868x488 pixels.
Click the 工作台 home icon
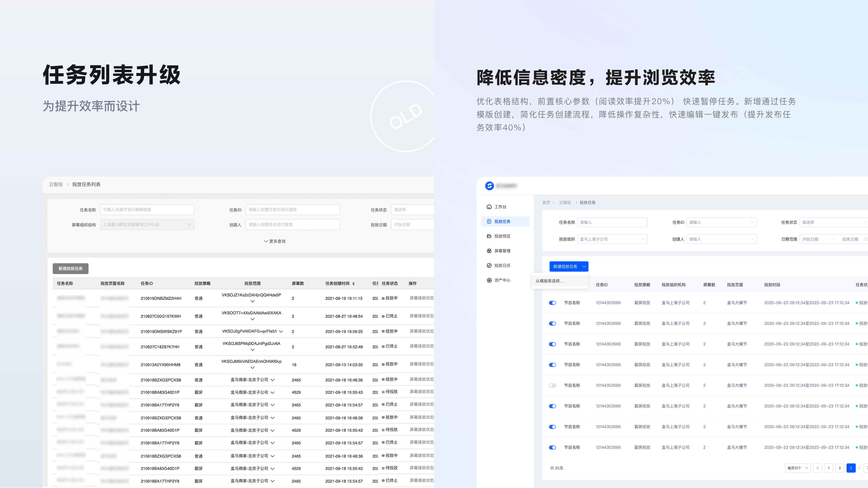[x=489, y=207]
